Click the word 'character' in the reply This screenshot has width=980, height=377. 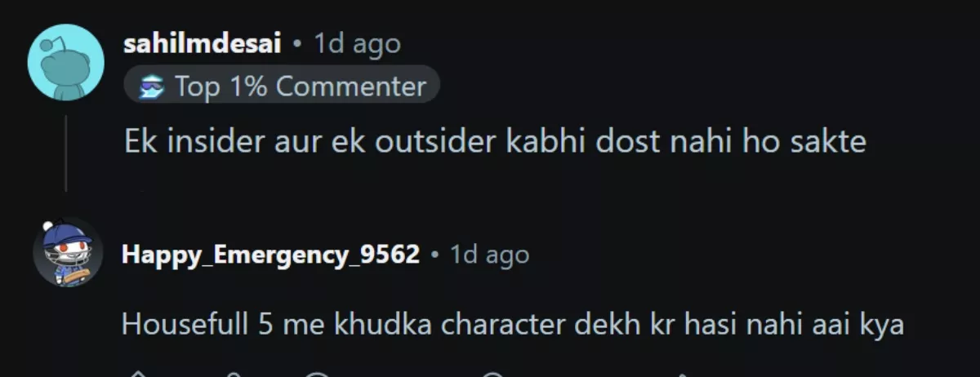(512, 324)
